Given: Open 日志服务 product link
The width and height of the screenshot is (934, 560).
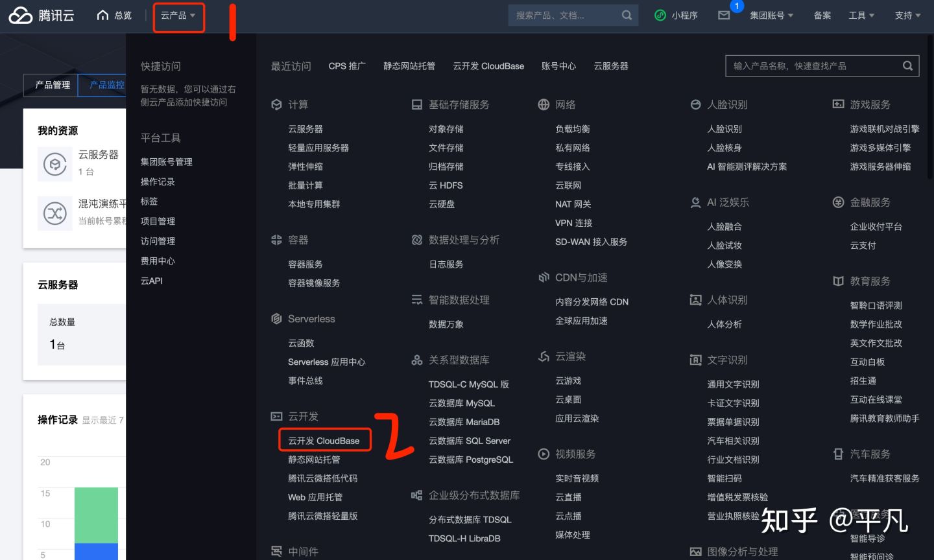Looking at the screenshot, I should pyautogui.click(x=446, y=264).
